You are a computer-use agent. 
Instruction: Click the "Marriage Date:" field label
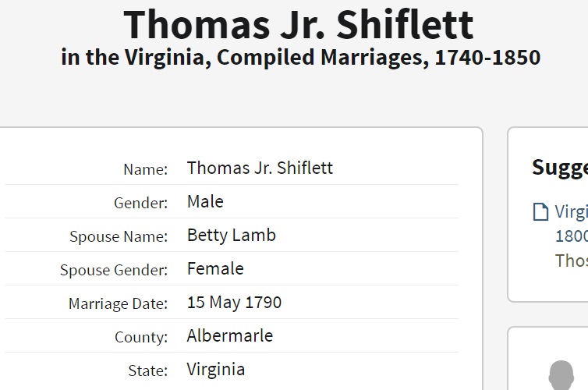click(118, 304)
